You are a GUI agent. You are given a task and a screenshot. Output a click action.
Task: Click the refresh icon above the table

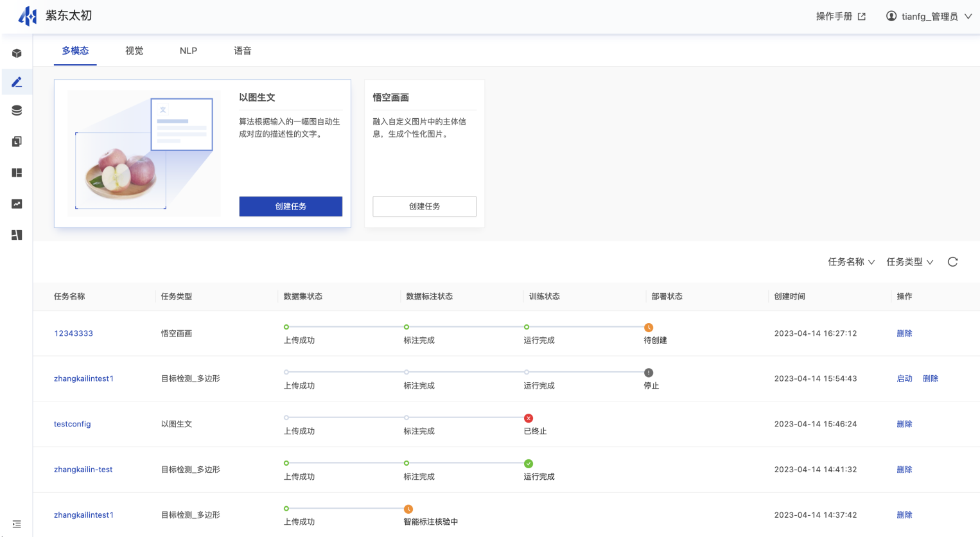(x=952, y=261)
